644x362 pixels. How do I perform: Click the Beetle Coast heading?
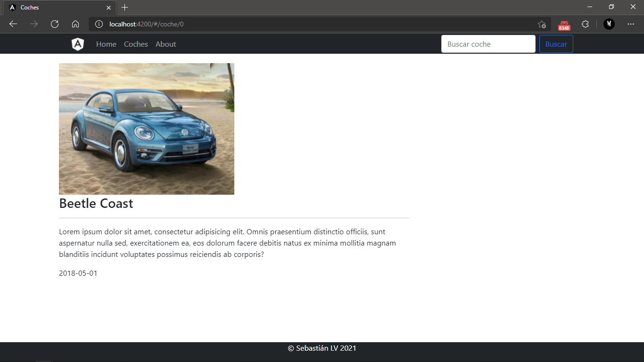[x=96, y=204]
